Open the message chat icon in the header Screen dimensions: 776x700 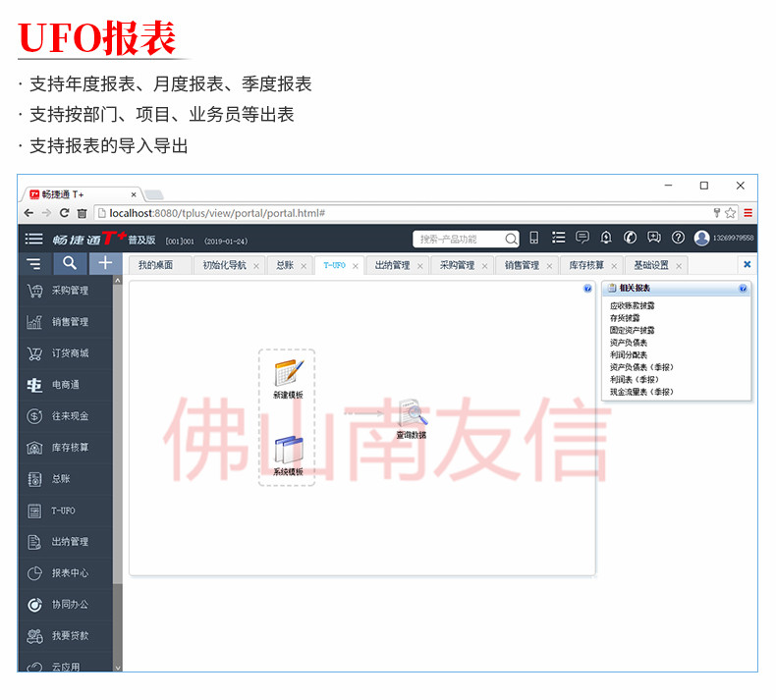(x=582, y=238)
